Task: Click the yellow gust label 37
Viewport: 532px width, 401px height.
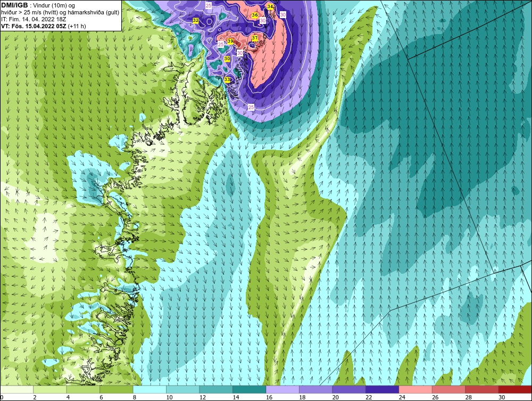Action: [x=255, y=38]
